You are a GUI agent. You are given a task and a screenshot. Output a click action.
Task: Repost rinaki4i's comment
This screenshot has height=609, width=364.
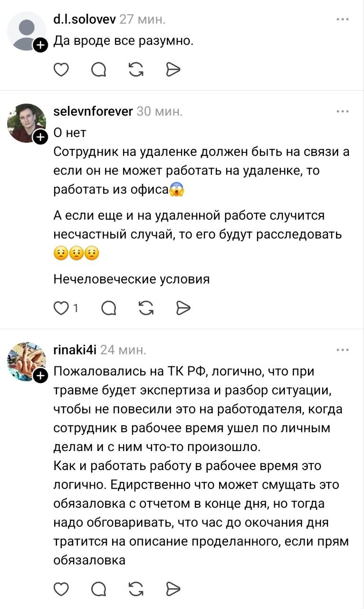[x=136, y=589]
